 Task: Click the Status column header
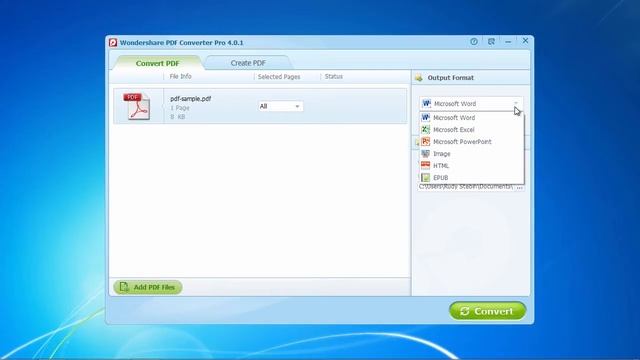pos(333,77)
